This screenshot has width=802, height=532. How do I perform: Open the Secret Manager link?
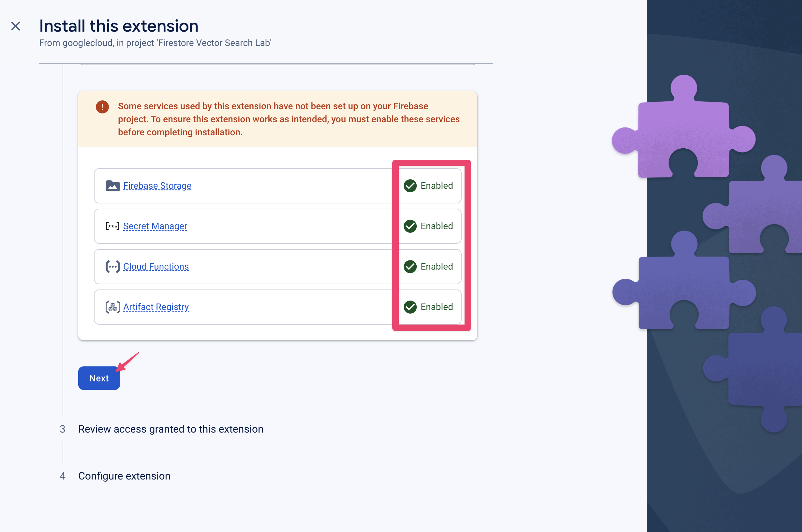coord(155,226)
